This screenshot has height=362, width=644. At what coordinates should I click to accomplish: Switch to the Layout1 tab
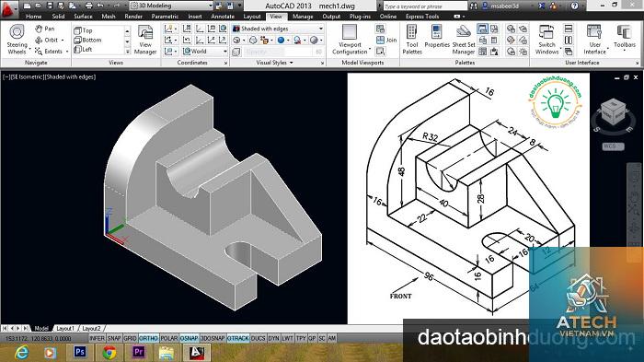65,328
